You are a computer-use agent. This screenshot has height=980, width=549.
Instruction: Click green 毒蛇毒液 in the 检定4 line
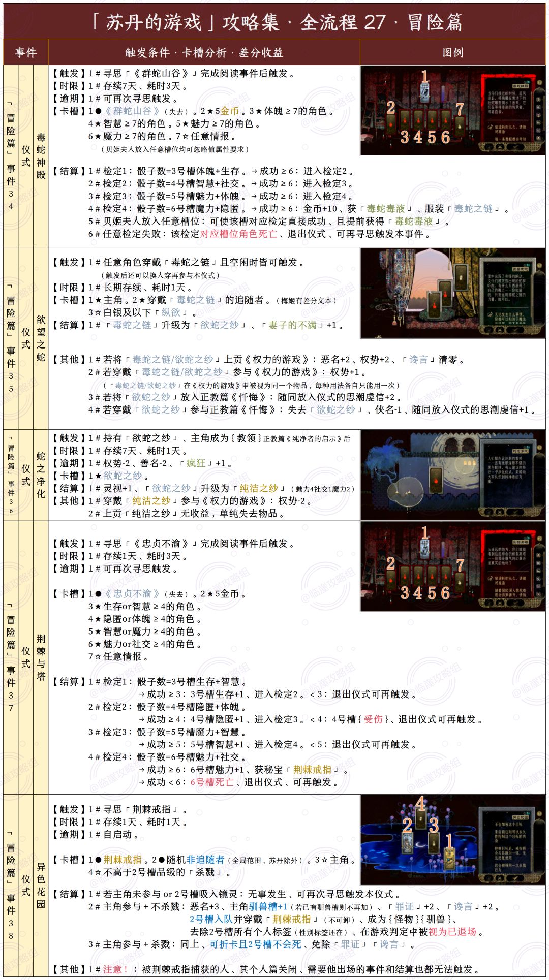point(386,208)
